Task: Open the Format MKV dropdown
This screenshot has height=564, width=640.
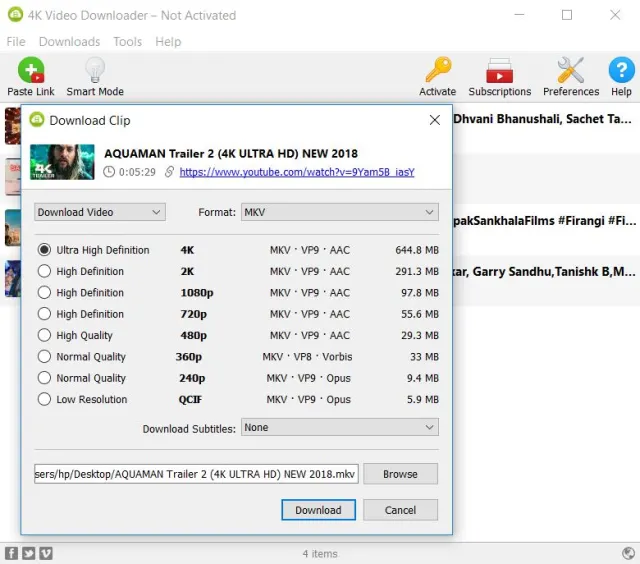Action: tap(339, 212)
